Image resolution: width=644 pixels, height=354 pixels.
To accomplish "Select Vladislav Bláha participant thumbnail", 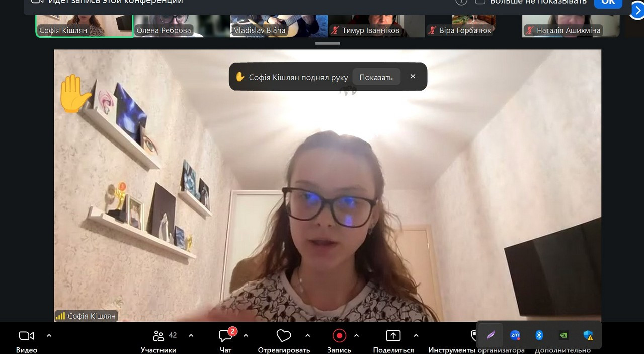I will pos(278,25).
